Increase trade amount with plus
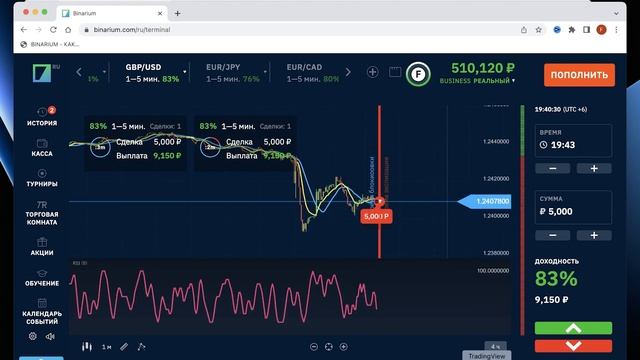The image size is (640, 360). coord(594,235)
